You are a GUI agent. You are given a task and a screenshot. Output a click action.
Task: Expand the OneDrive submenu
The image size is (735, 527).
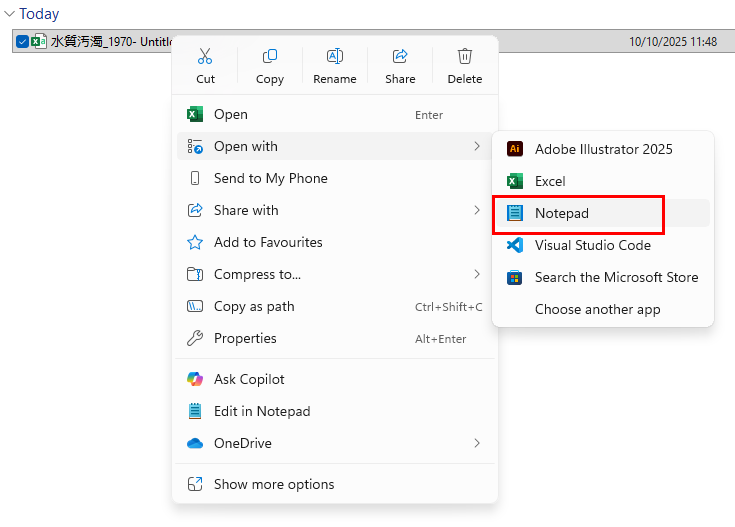(x=477, y=443)
